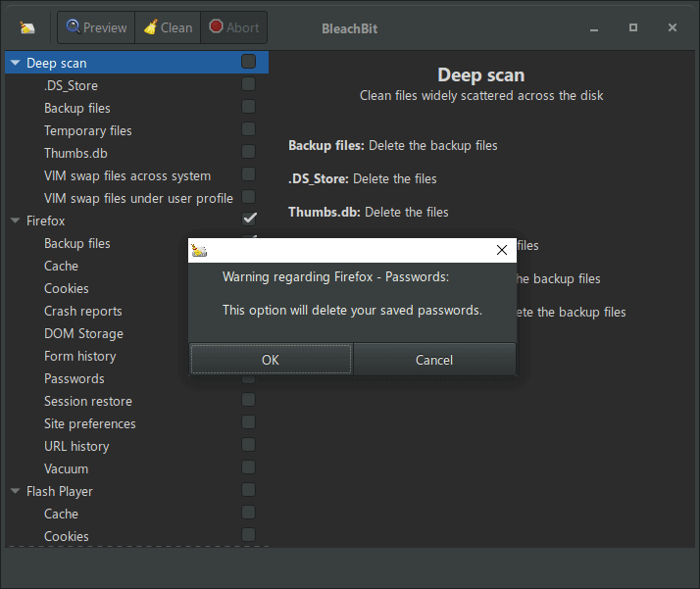Viewport: 700px width, 589px height.
Task: Uncheck the Firefox group checkbox
Action: (250, 219)
